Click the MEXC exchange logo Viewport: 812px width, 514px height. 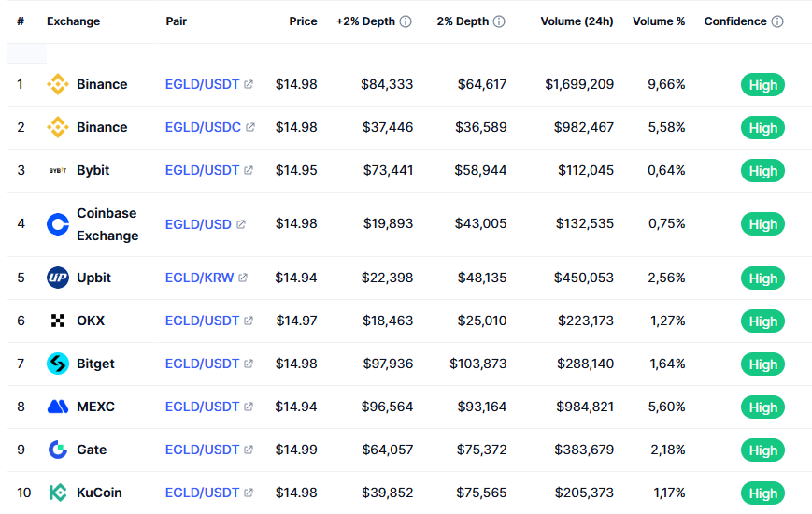tap(58, 407)
